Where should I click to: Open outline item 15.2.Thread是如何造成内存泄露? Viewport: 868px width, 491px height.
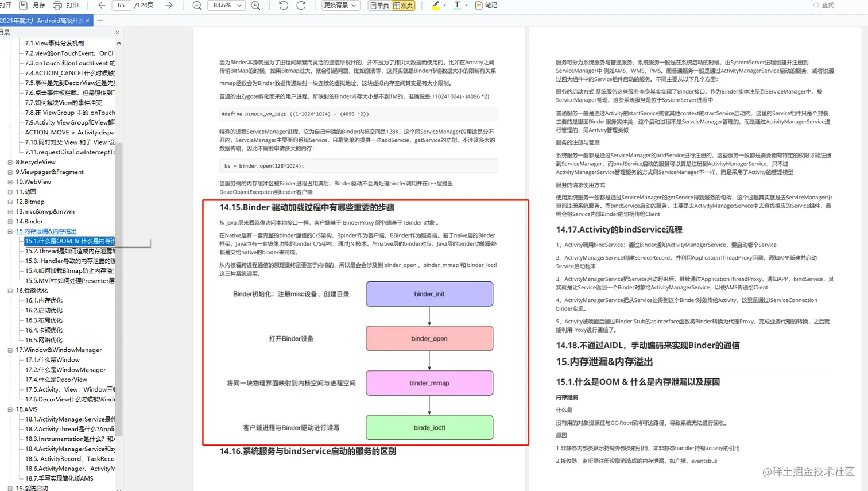click(69, 251)
